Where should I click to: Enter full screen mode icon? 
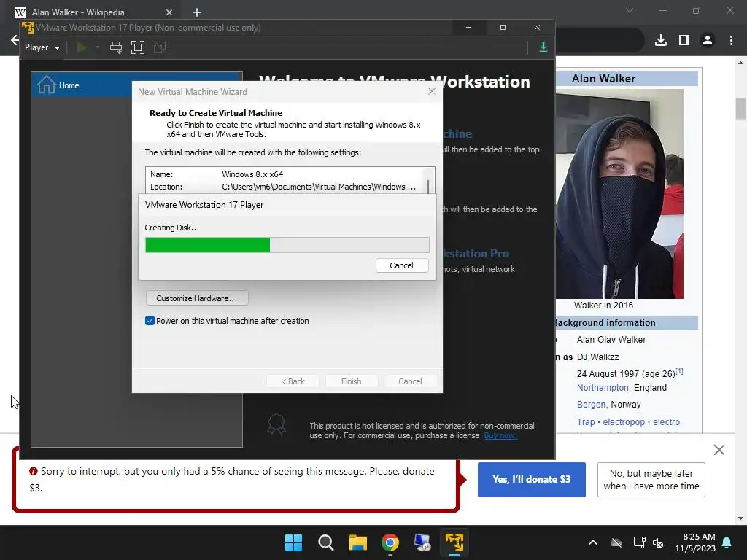click(138, 47)
